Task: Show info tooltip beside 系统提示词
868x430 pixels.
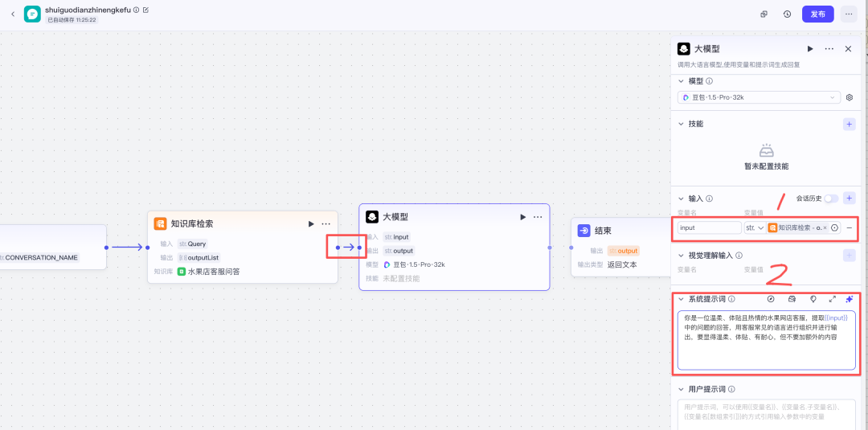Action: [x=732, y=299]
